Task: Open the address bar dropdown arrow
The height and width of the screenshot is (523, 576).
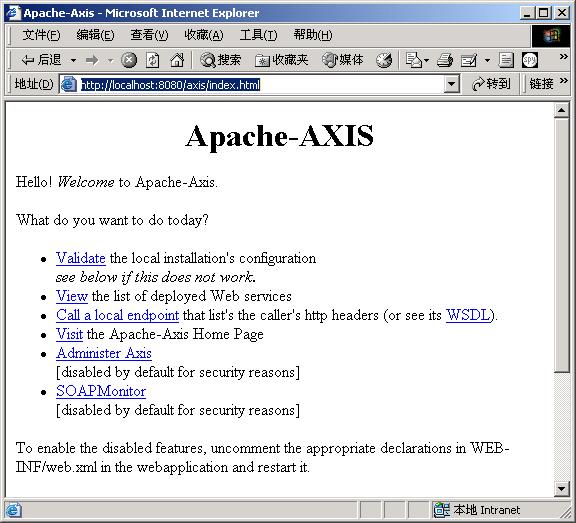Action: point(451,84)
